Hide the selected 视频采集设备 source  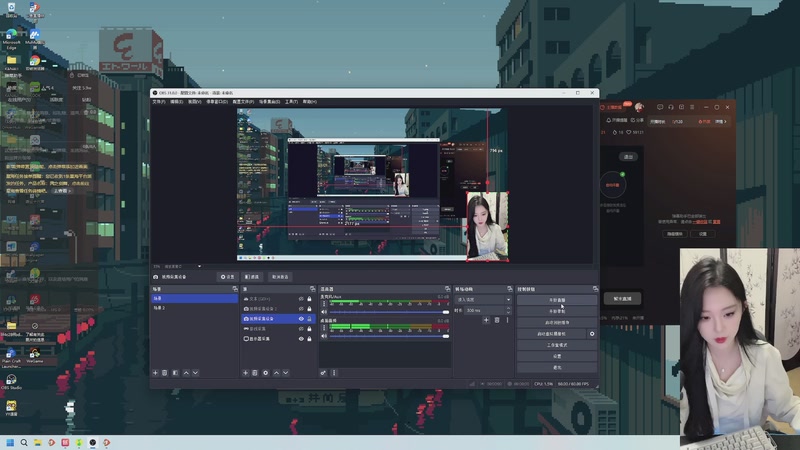pos(301,319)
